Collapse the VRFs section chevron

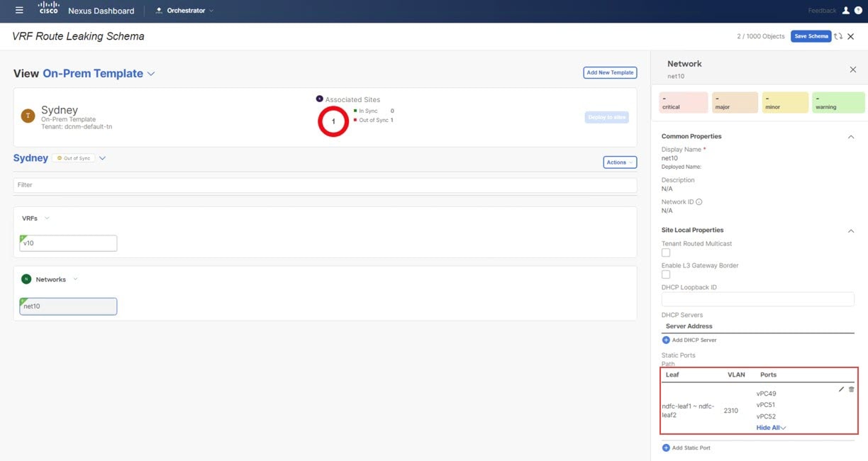click(x=47, y=218)
